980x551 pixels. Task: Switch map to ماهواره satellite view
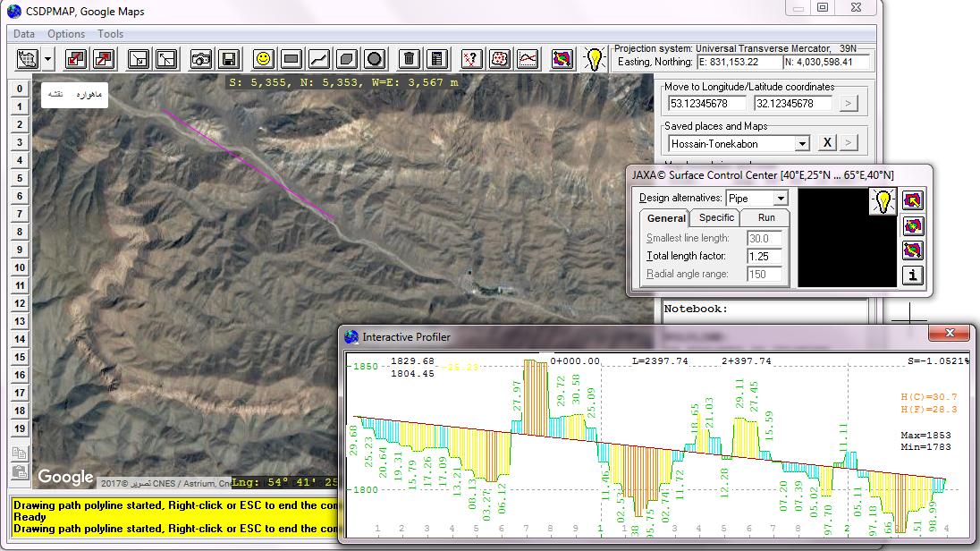89,95
